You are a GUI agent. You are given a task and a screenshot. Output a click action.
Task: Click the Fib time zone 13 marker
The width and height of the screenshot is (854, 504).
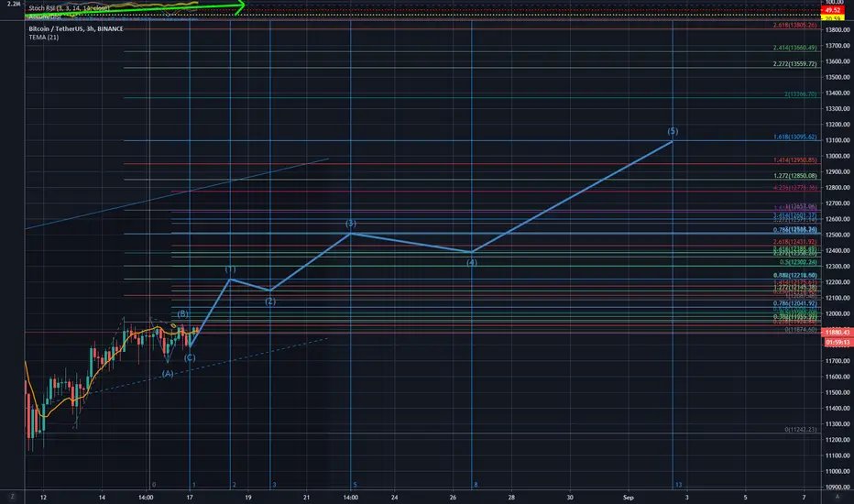tap(678, 485)
